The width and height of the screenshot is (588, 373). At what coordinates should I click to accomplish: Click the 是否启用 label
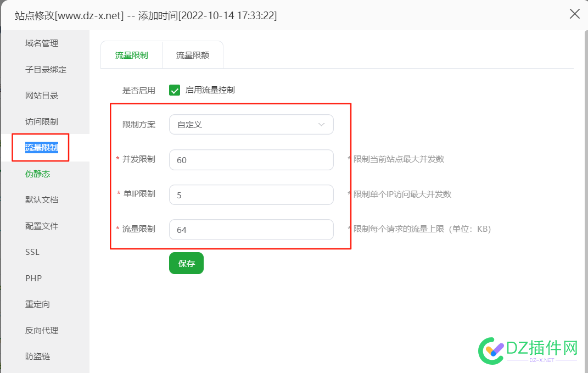point(139,90)
